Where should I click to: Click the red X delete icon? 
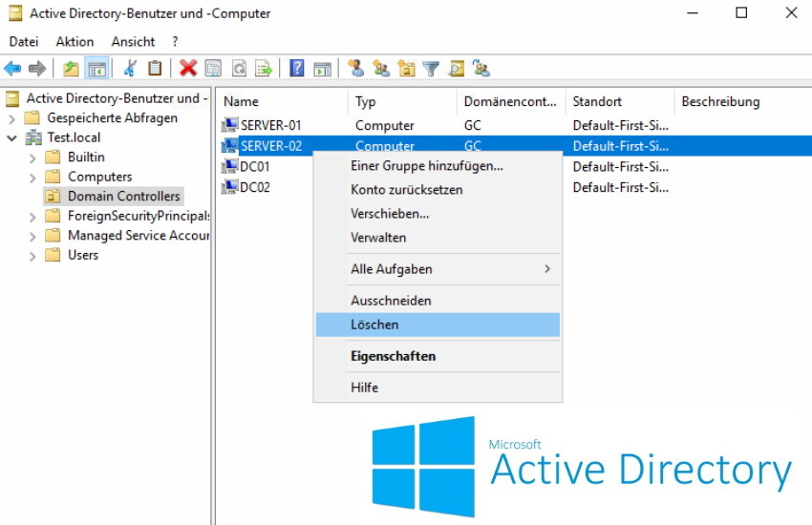click(188, 69)
